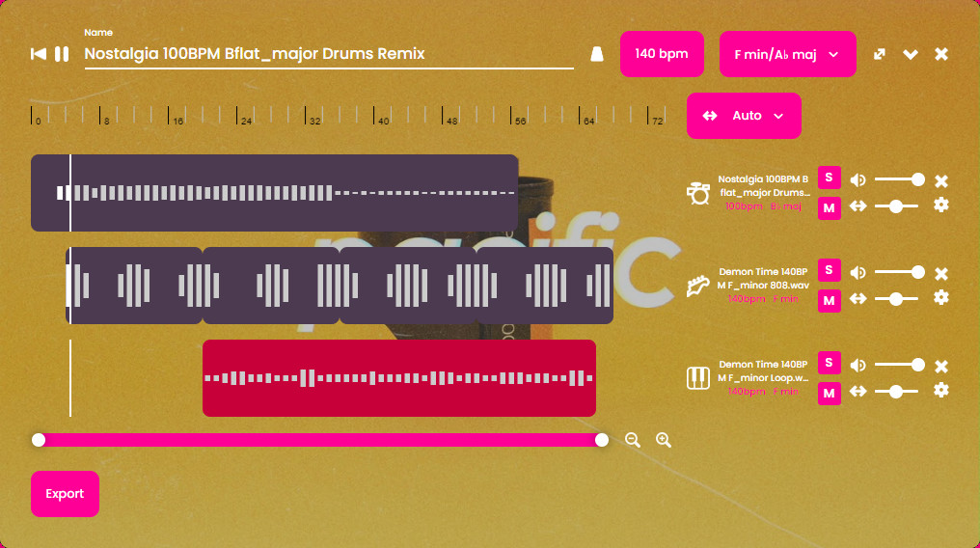Close the remix editor
Image resolution: width=980 pixels, height=548 pixels.
(x=941, y=54)
